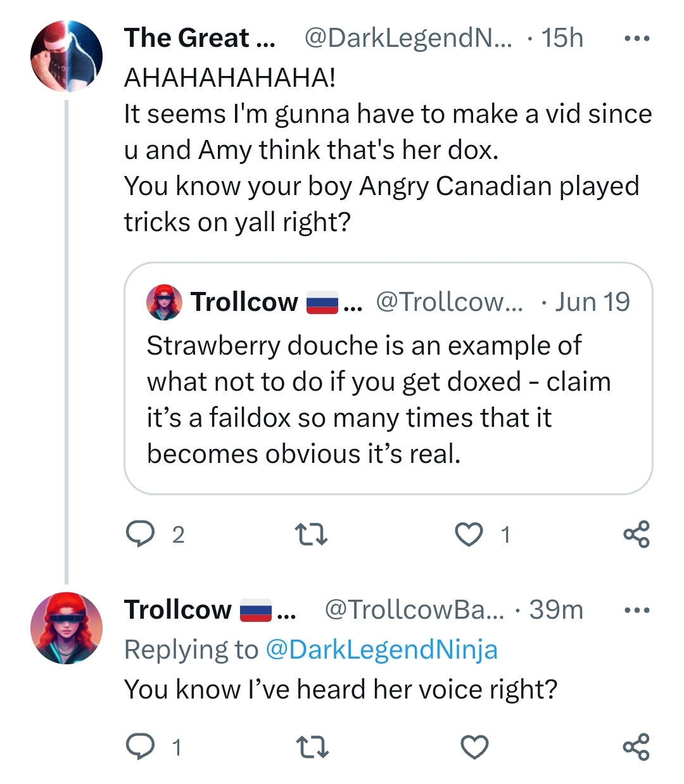684x784 pixels.
Task: Open the @DarkLegendN... handle at top
Action: tap(408, 39)
